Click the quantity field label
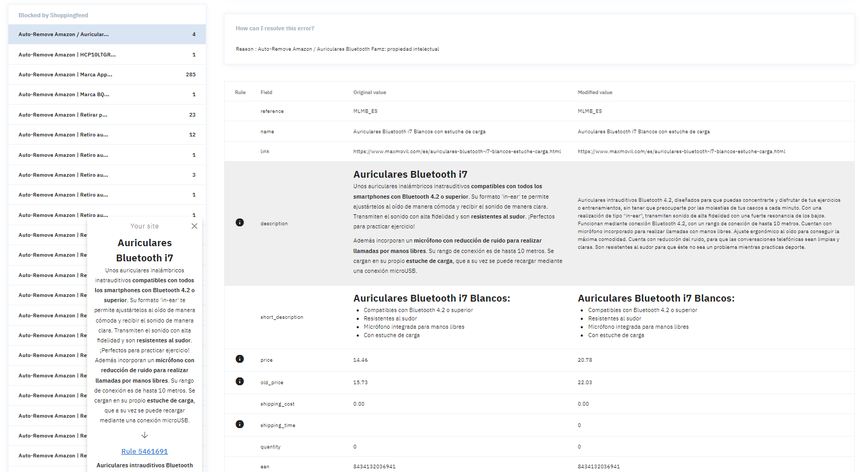Image resolution: width=868 pixels, height=472 pixels. (271, 447)
